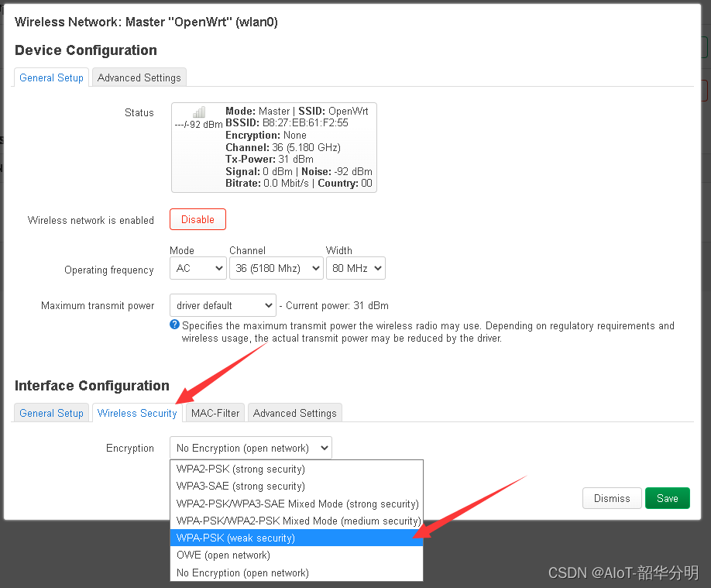Screen dimensions: 711x588
Task: Save the wireless configuration
Action: click(667, 498)
